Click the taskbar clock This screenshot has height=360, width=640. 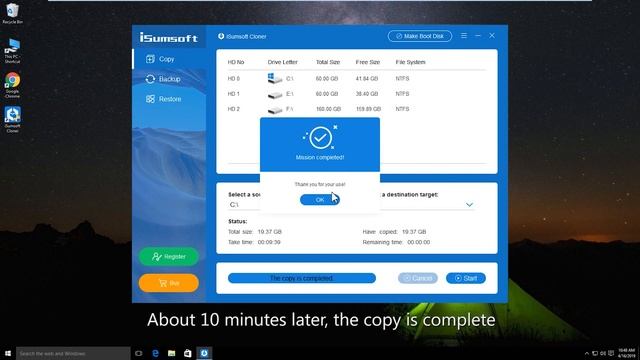[x=627, y=353]
